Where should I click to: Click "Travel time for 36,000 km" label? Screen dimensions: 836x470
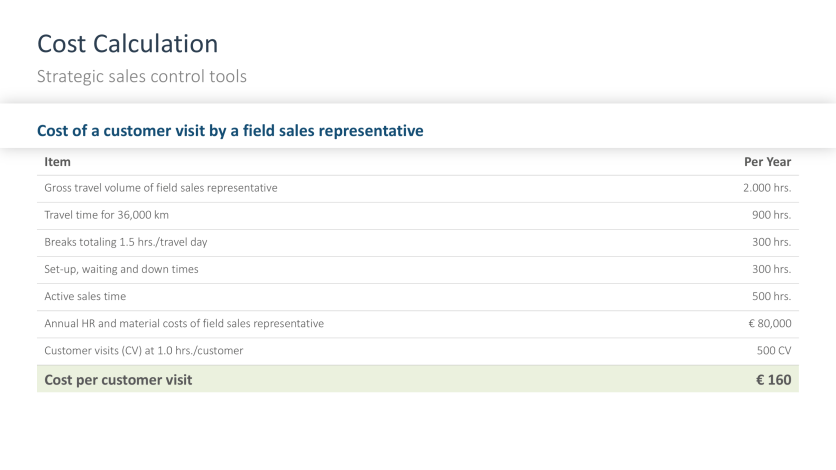(x=113, y=215)
